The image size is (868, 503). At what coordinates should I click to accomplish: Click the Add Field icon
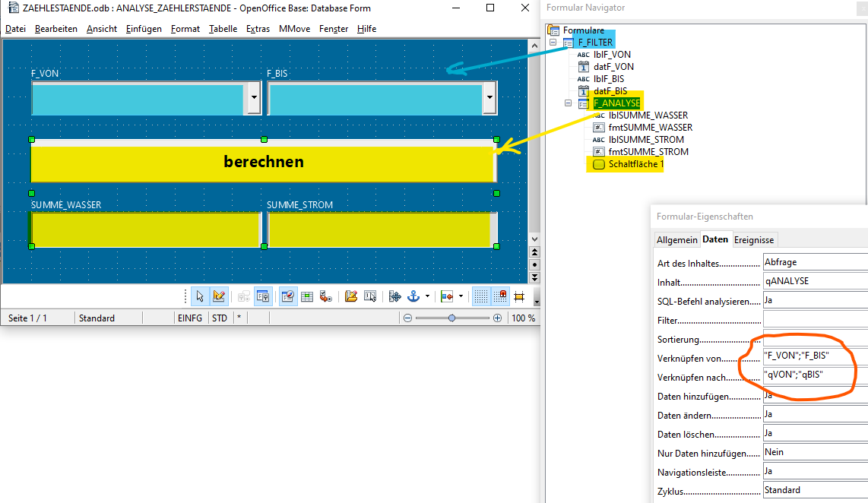307,296
